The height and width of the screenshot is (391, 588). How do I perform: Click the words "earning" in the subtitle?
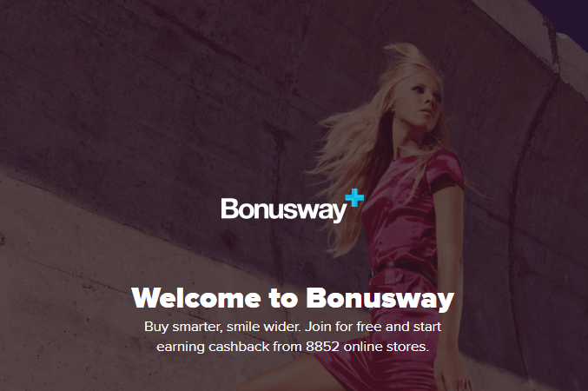(x=181, y=347)
